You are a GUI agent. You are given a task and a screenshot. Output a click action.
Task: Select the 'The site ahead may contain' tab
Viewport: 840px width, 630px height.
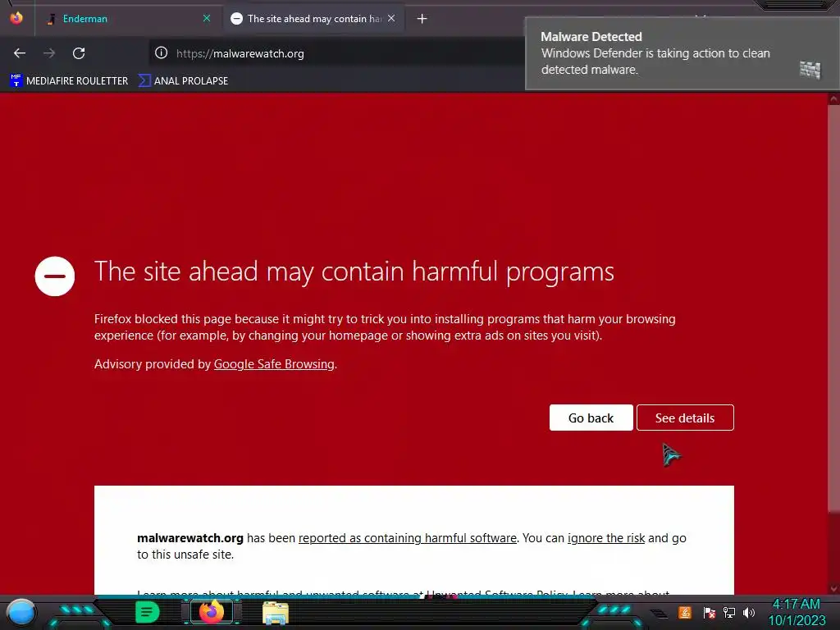point(314,19)
